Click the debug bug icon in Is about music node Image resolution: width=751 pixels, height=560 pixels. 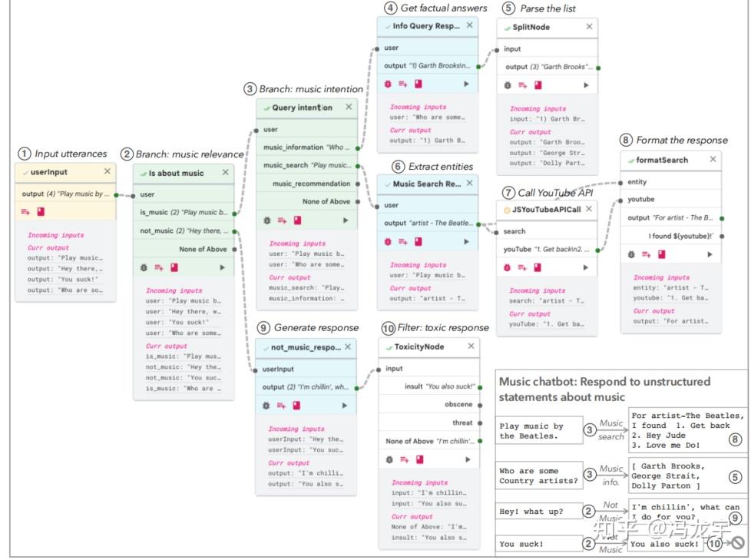click(144, 268)
